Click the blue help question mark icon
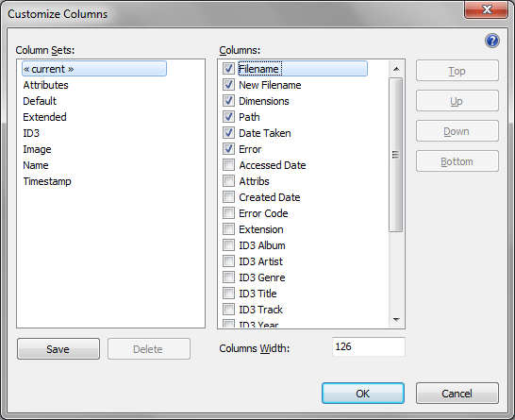The image size is (515, 420). [x=492, y=41]
